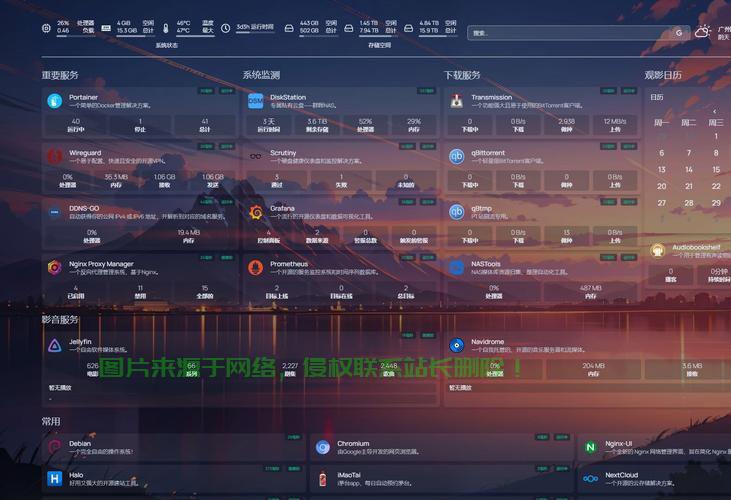The height and width of the screenshot is (500, 731).
Task: Select calendar date 22
Action: click(716, 186)
